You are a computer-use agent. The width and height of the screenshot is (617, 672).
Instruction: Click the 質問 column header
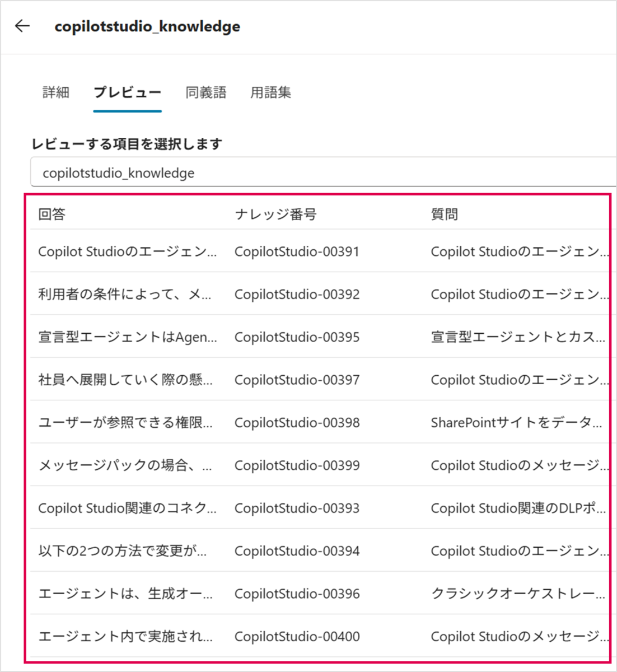[x=445, y=214]
